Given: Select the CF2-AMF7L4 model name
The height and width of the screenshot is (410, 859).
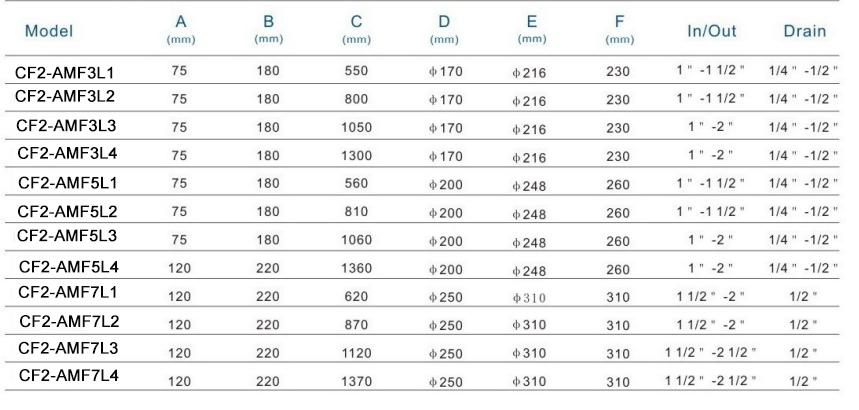Looking at the screenshot, I should pyautogui.click(x=68, y=375).
